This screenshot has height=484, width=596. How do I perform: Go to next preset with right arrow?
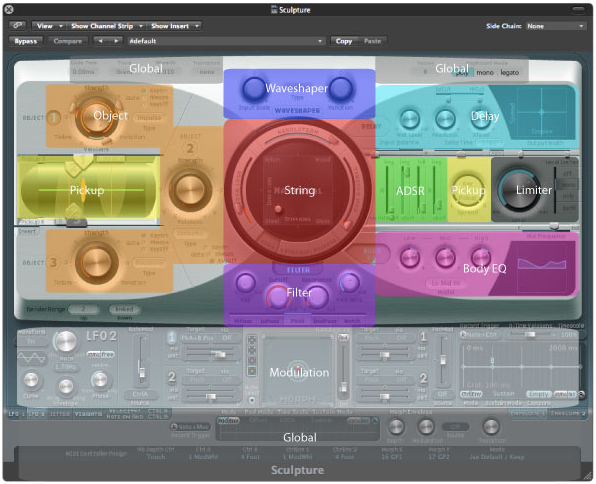pyautogui.click(x=116, y=41)
